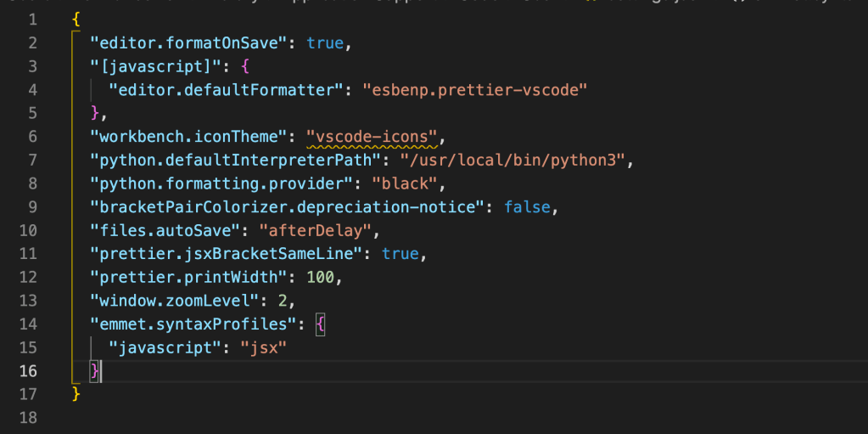Click line number 10 in the gutter
Image resolution: width=868 pixels, height=434 pixels.
coord(27,230)
